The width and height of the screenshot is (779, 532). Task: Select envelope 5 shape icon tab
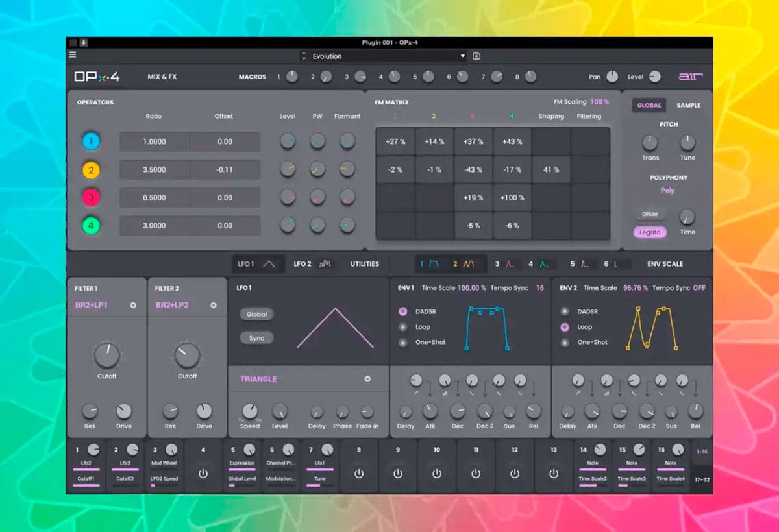(x=585, y=264)
